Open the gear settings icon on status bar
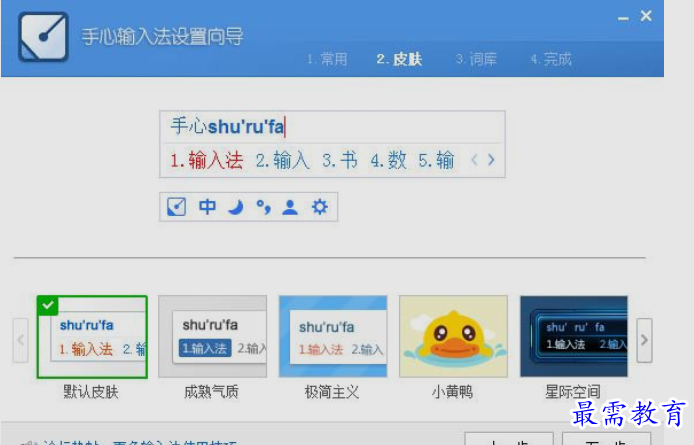The height and width of the screenshot is (445, 694). point(320,207)
